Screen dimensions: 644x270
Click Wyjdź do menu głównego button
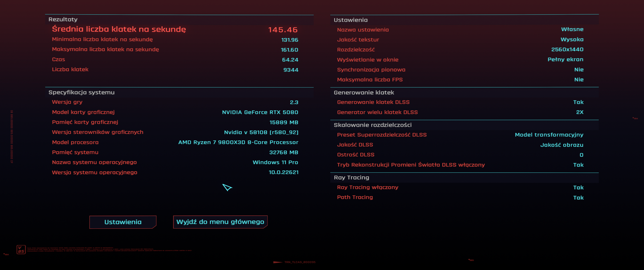click(220, 222)
